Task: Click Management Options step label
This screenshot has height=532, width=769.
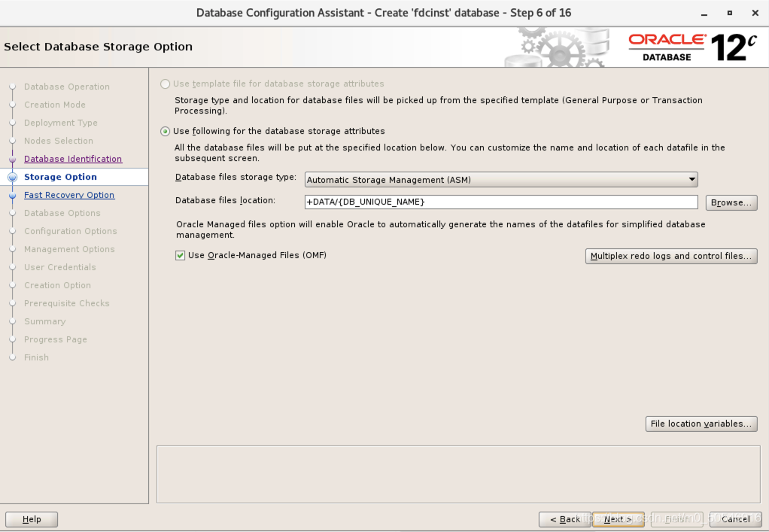Action: (69, 250)
